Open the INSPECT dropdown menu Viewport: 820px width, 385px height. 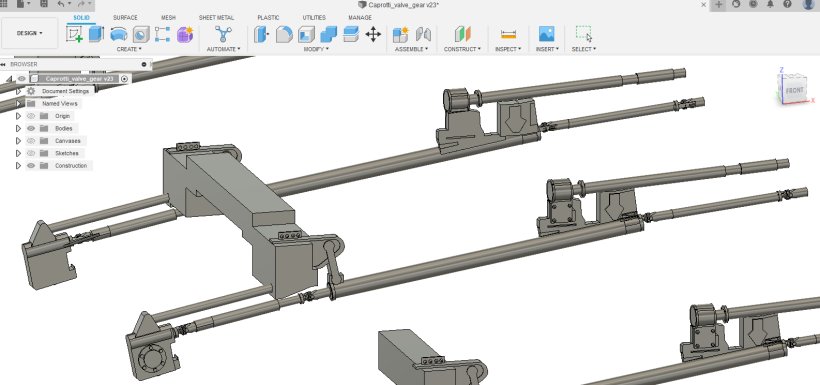point(508,49)
